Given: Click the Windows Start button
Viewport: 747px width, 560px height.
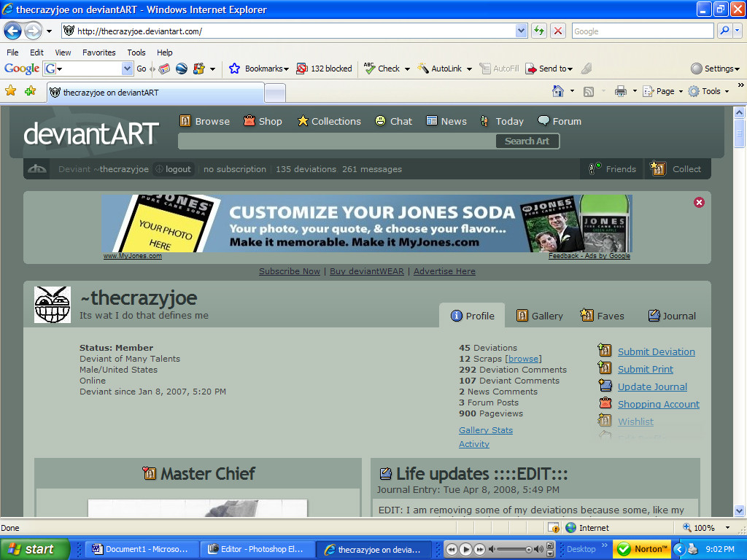Looking at the screenshot, I should [x=35, y=549].
